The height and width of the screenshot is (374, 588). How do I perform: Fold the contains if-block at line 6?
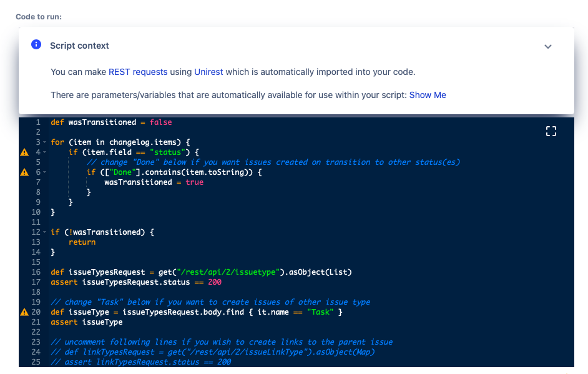point(44,172)
